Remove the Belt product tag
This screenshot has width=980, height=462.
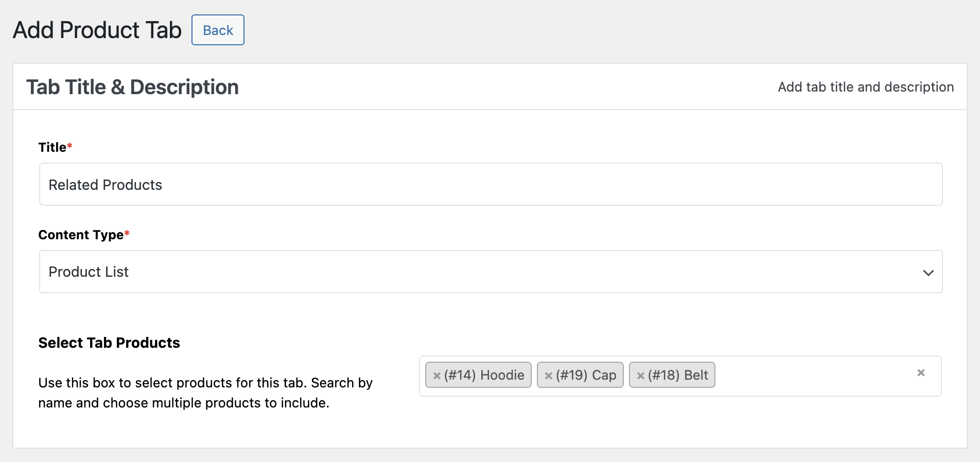640,376
